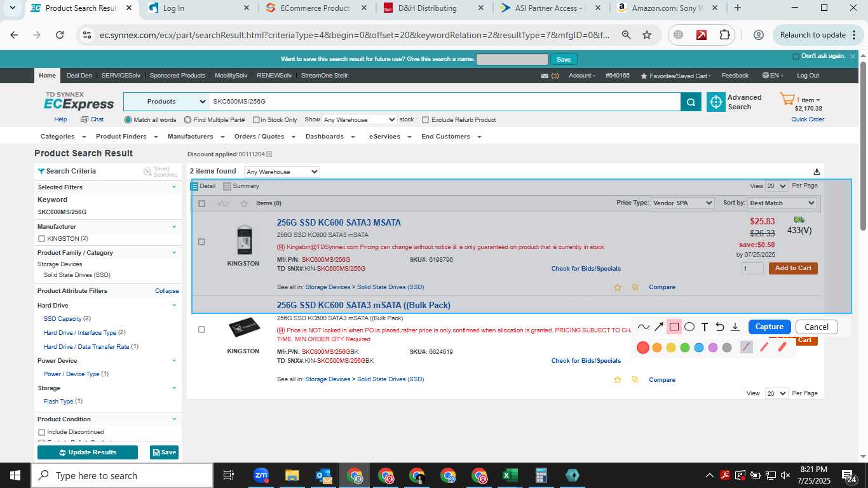Select the ellipse annotation tool

[689, 327]
